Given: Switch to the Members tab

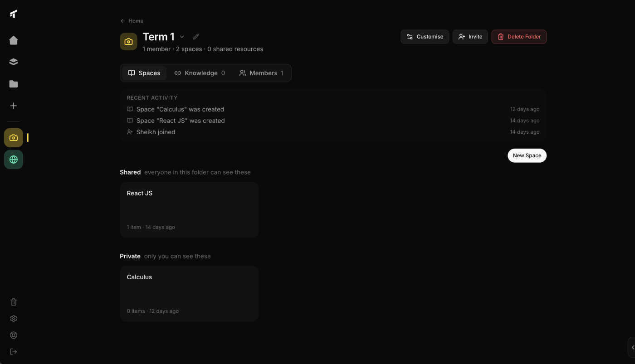Looking at the screenshot, I should coord(261,73).
